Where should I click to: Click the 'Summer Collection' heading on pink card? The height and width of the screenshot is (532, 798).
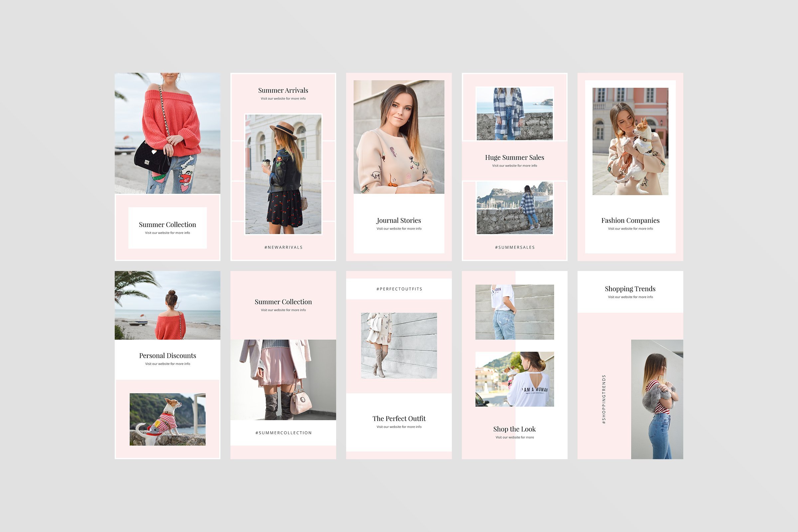[283, 302]
